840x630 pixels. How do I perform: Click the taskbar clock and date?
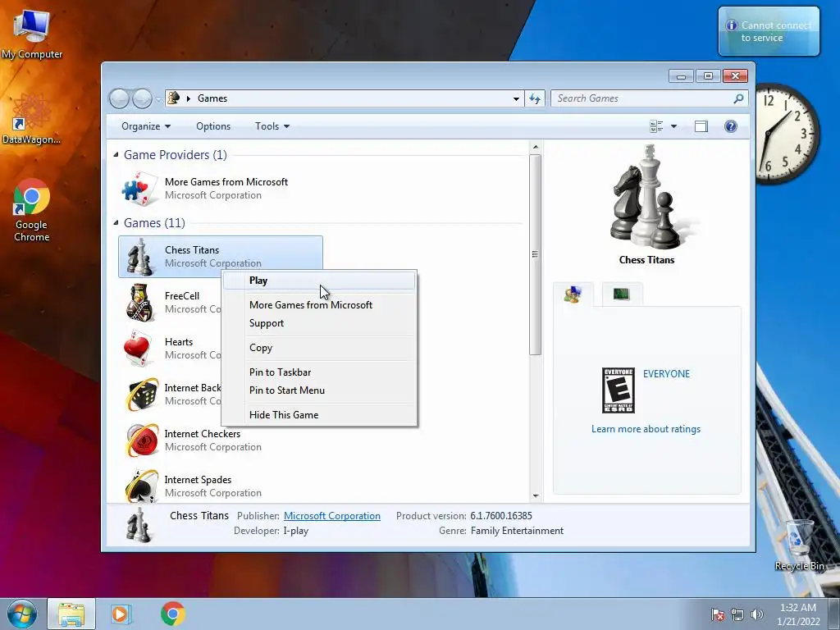(x=798, y=614)
